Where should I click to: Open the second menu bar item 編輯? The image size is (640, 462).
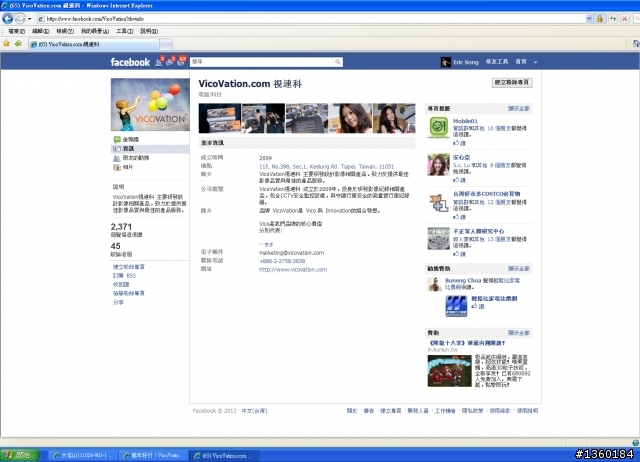click(x=41, y=31)
